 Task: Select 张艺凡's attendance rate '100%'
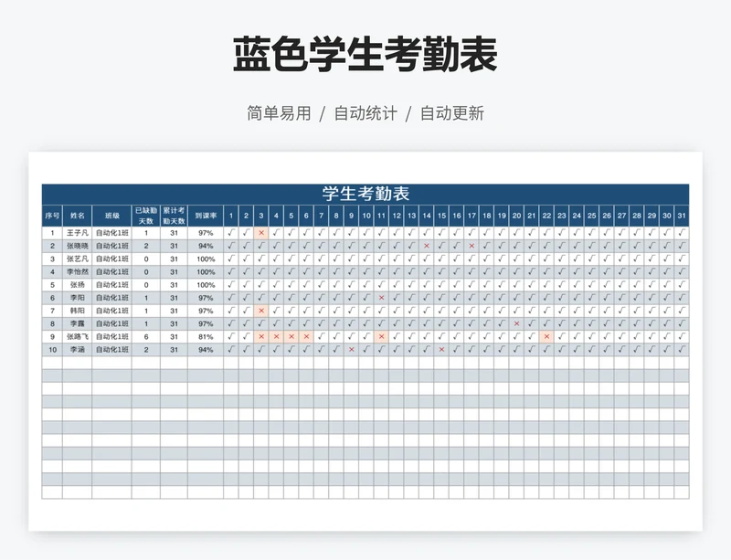point(206,259)
